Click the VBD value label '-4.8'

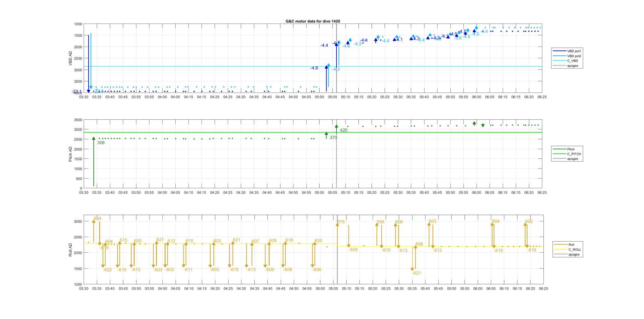point(314,68)
